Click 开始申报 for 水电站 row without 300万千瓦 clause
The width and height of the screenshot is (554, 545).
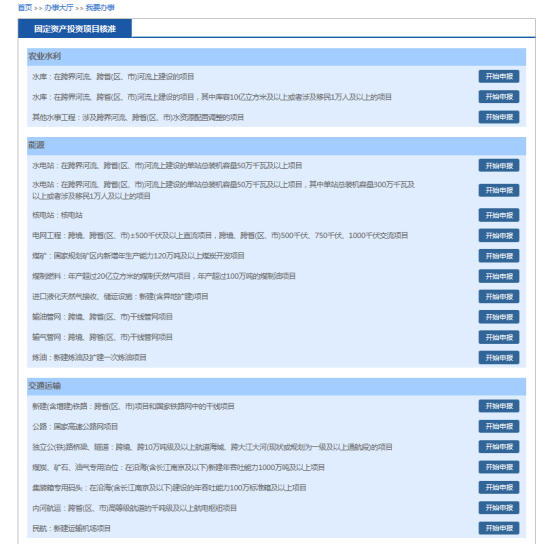[x=499, y=166]
